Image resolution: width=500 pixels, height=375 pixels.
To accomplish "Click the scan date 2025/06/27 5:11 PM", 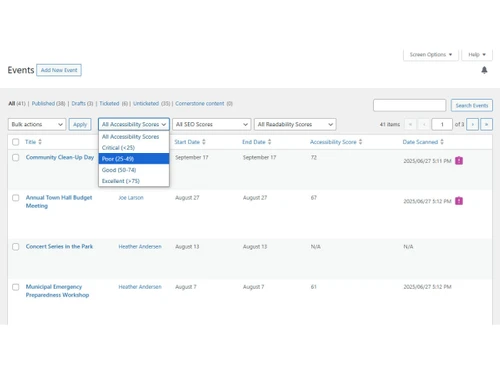I will [x=427, y=161].
